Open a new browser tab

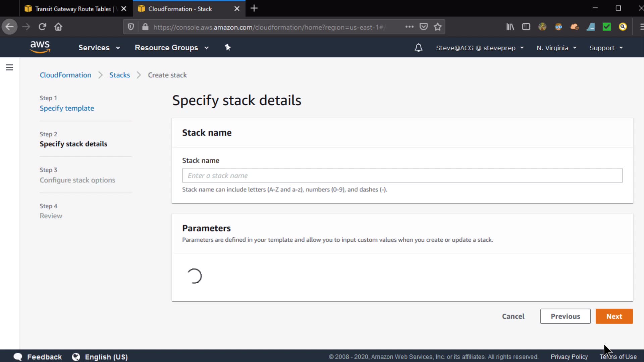254,8
